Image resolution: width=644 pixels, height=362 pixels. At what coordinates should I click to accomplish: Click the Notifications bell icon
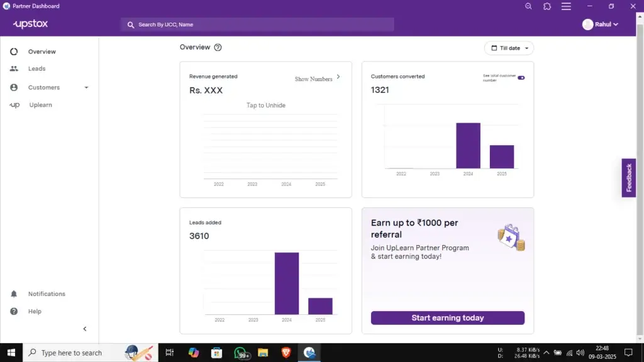[x=14, y=294]
